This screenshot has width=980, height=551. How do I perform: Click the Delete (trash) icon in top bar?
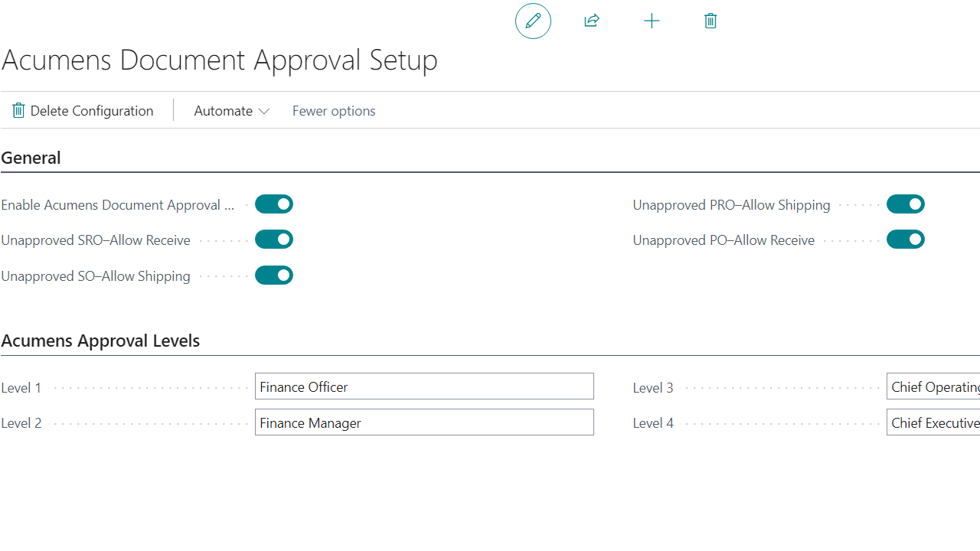(x=710, y=21)
